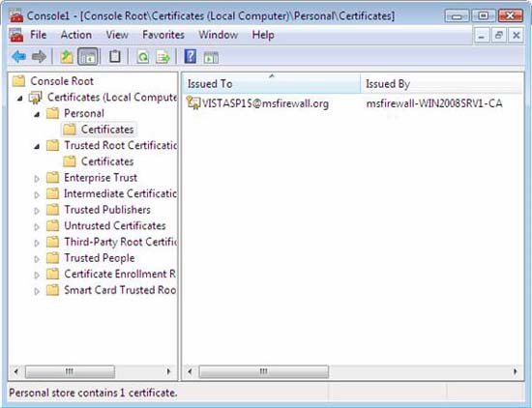Click the details pane scroll right arrow
Viewport: 532px width, 408px height.
[x=516, y=371]
